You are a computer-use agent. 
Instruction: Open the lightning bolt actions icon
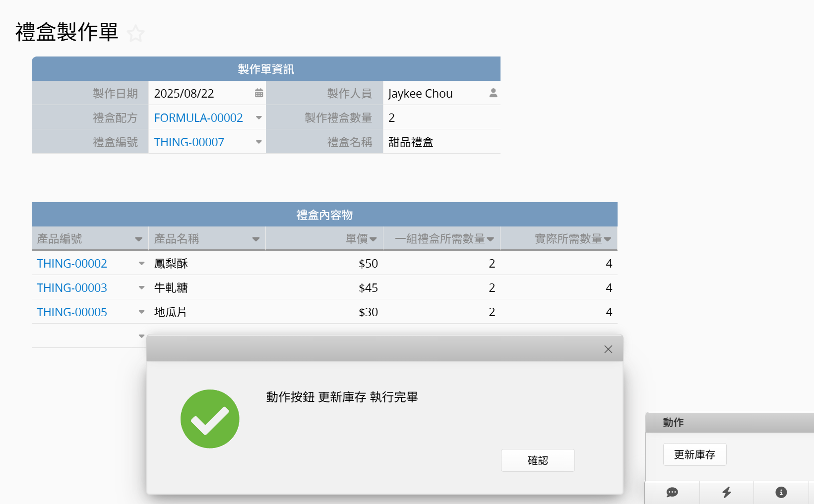pyautogui.click(x=727, y=492)
